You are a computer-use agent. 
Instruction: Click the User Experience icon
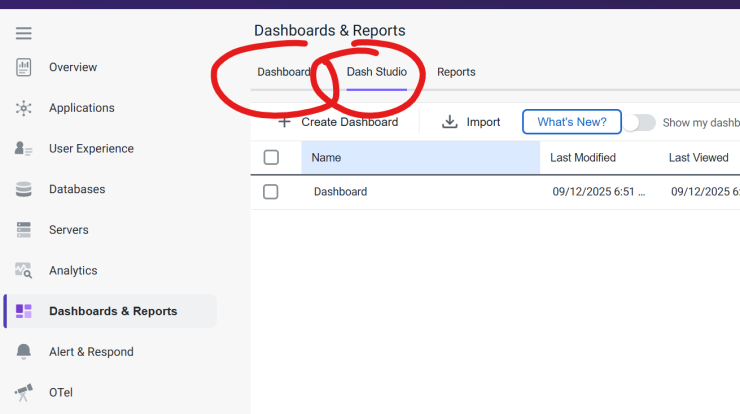pyautogui.click(x=24, y=149)
